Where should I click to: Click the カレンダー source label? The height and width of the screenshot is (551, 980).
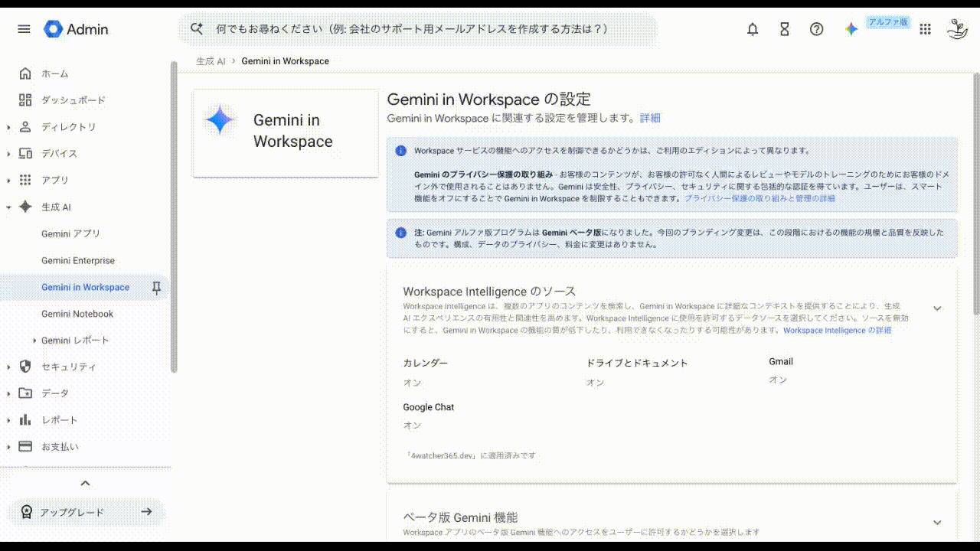point(426,363)
